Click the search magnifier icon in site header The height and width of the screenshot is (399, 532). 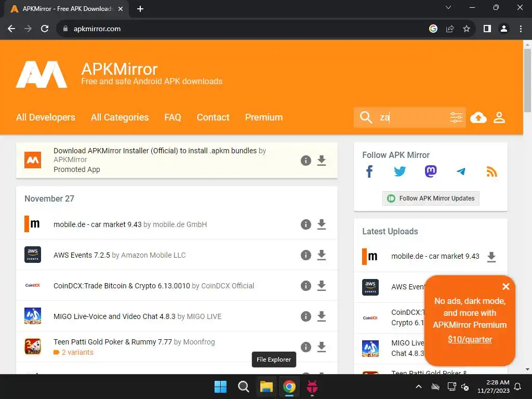pyautogui.click(x=366, y=117)
